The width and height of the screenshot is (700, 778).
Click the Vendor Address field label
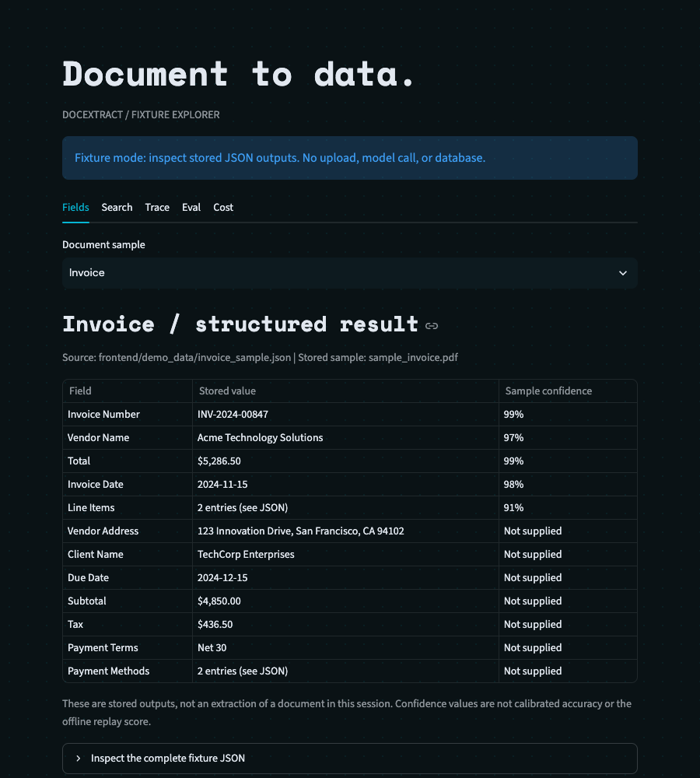click(103, 531)
